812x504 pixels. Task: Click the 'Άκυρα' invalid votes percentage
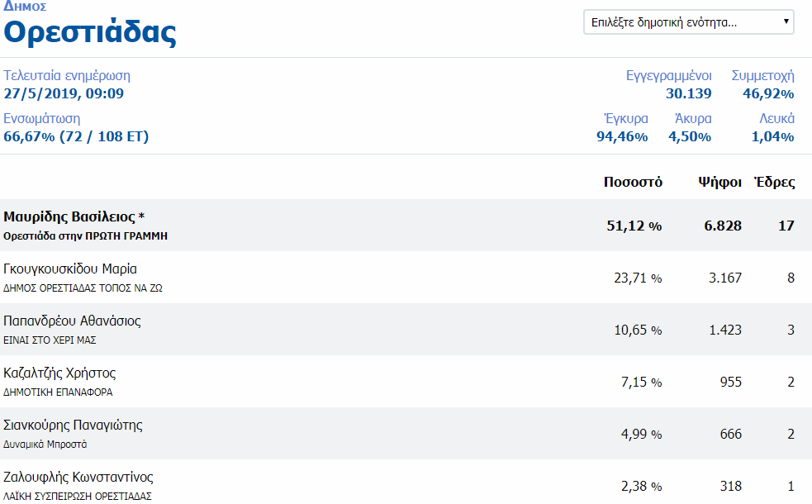[689, 136]
